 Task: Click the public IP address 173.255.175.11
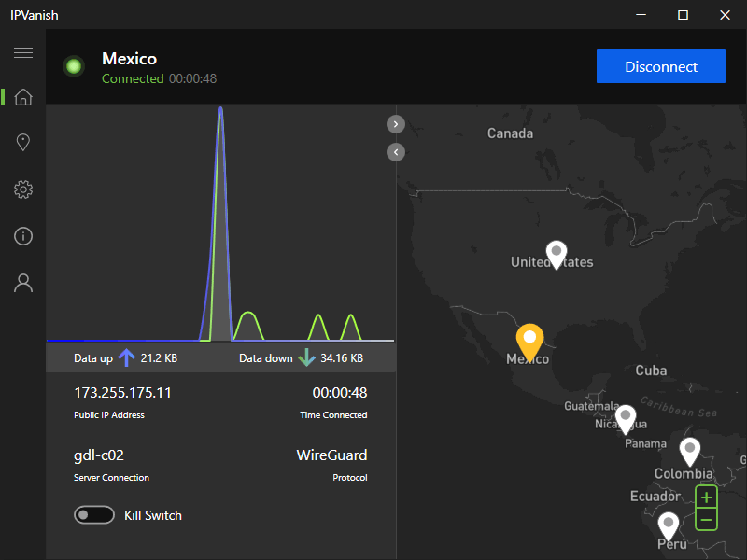click(122, 393)
